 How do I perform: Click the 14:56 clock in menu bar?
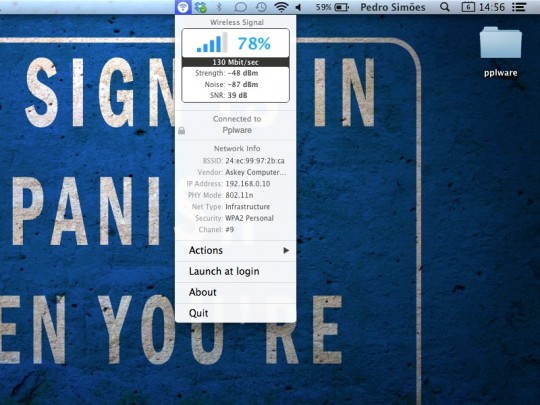(492, 7)
